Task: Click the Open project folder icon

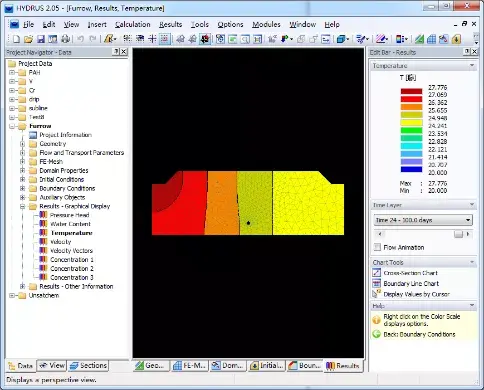Action: pos(28,39)
